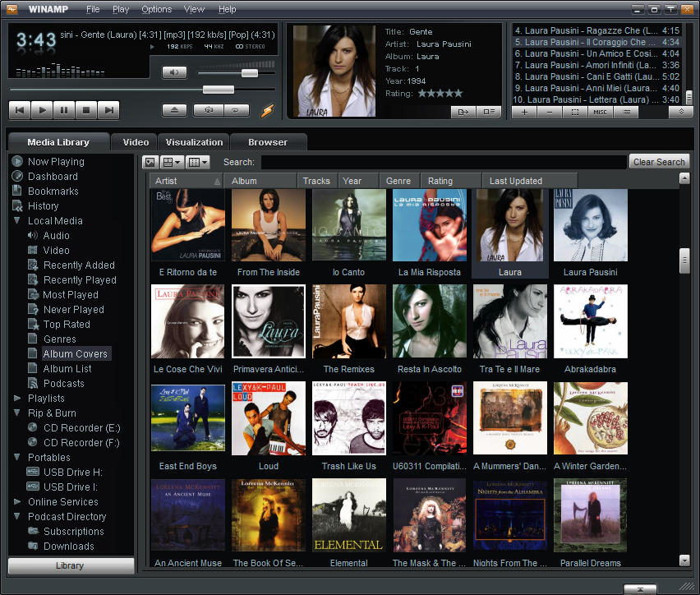
Task: Click the playlist List manage button
Action: point(626,112)
